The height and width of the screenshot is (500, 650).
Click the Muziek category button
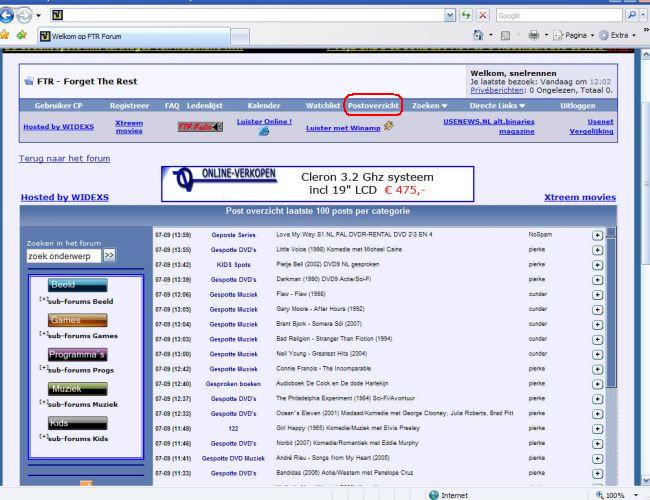point(78,389)
